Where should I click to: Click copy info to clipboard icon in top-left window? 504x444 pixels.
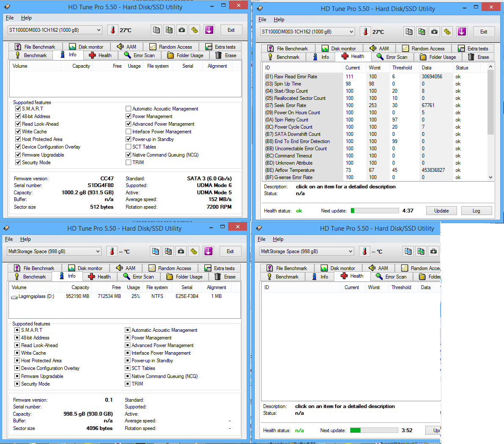click(157, 30)
